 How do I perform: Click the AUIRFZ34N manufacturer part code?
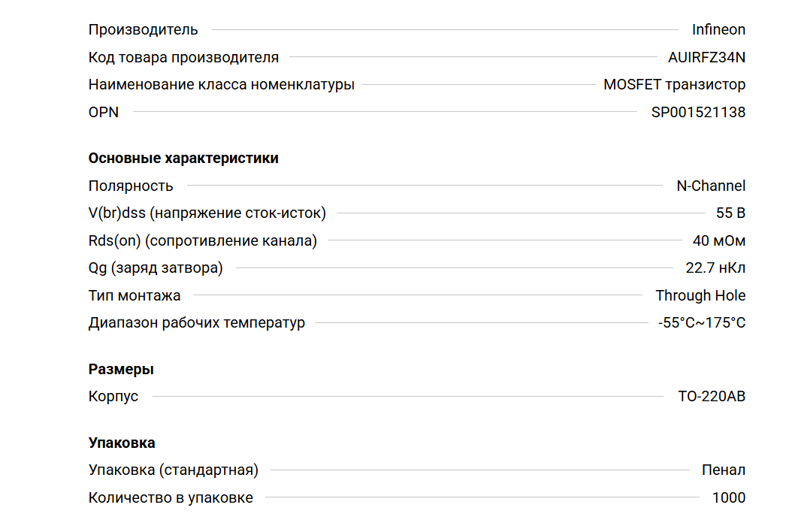click(706, 57)
